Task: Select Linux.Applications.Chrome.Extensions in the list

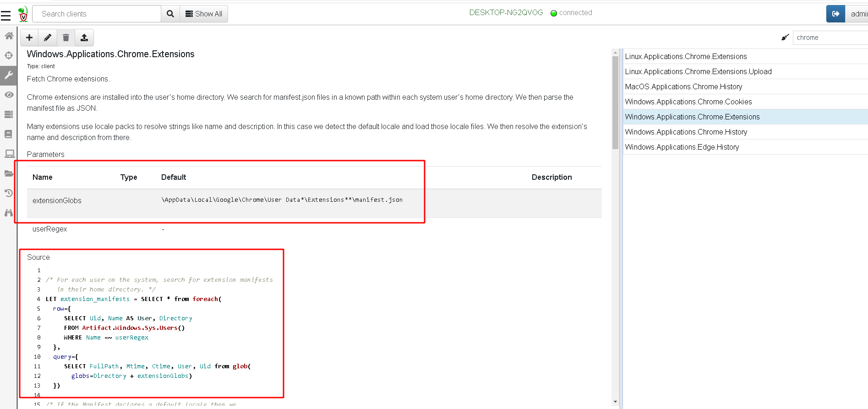Action: (686, 56)
